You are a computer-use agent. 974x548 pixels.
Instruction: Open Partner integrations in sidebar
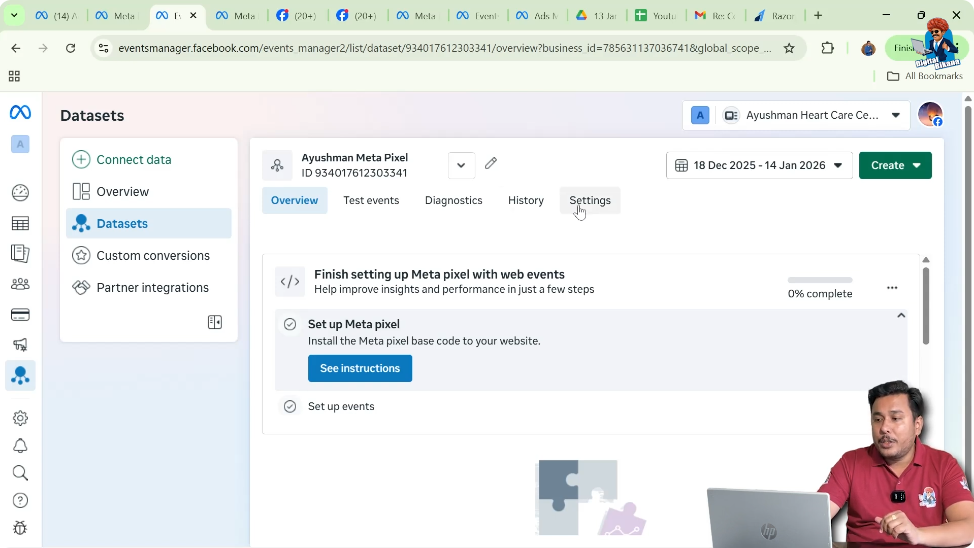[149, 288]
